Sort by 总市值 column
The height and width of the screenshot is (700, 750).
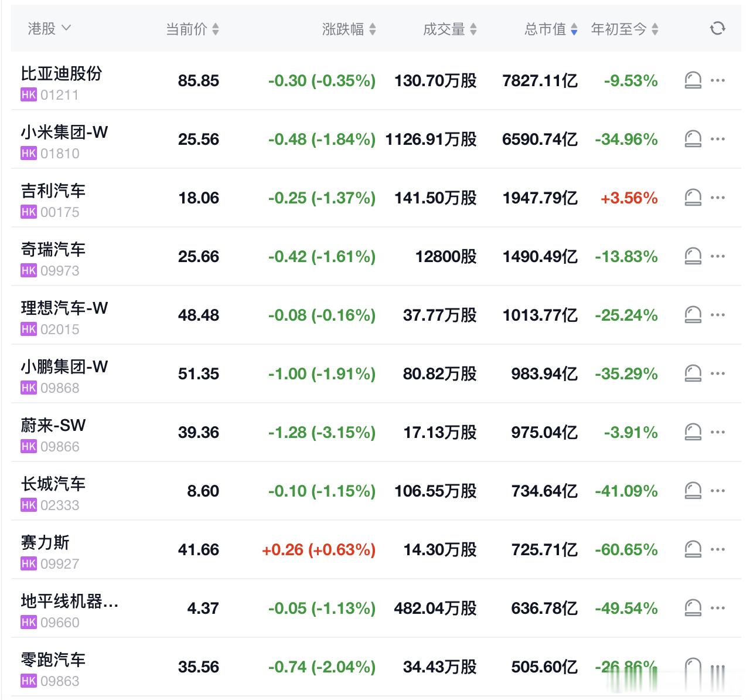(551, 29)
